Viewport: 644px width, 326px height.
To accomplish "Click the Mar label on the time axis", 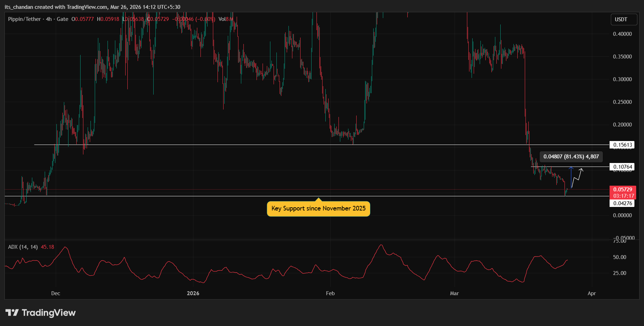I will click(455, 293).
